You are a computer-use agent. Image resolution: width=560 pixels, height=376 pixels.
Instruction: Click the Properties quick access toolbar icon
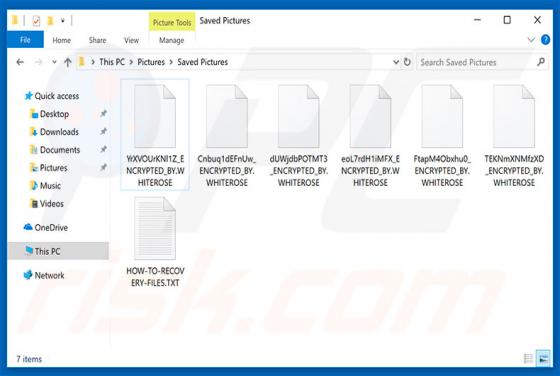point(36,21)
